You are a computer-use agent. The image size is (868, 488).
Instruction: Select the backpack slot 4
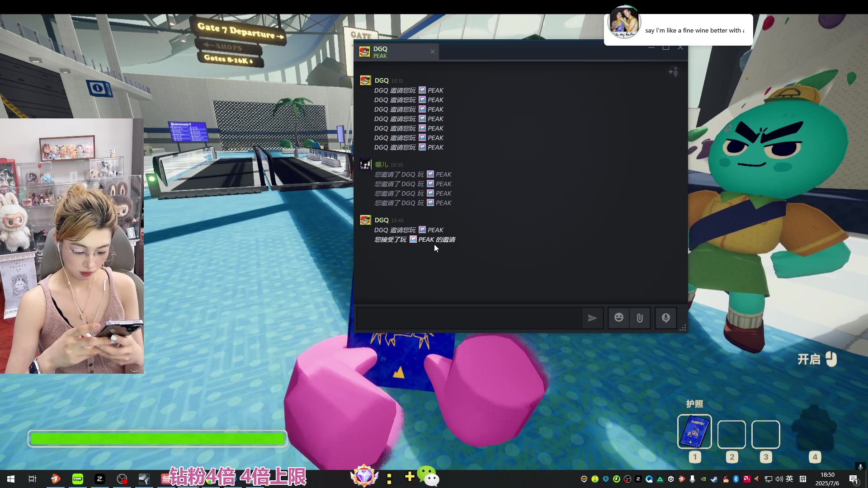[815, 428]
